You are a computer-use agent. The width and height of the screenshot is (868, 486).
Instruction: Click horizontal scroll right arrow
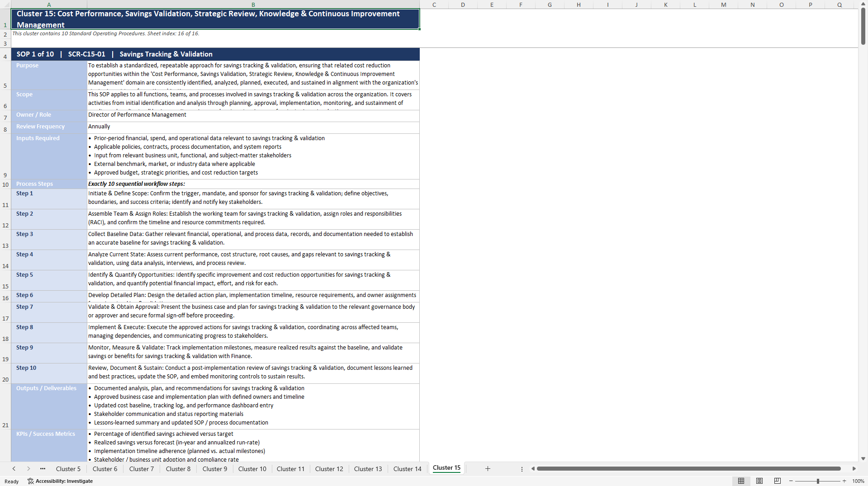pyautogui.click(x=854, y=469)
